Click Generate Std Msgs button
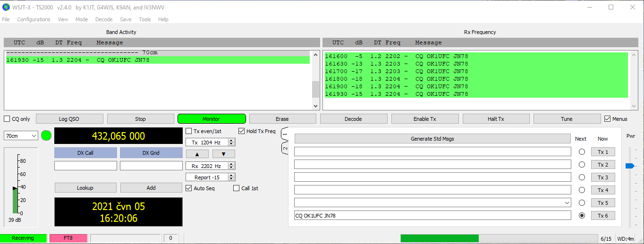This screenshot has height=244, width=644. tap(432, 139)
